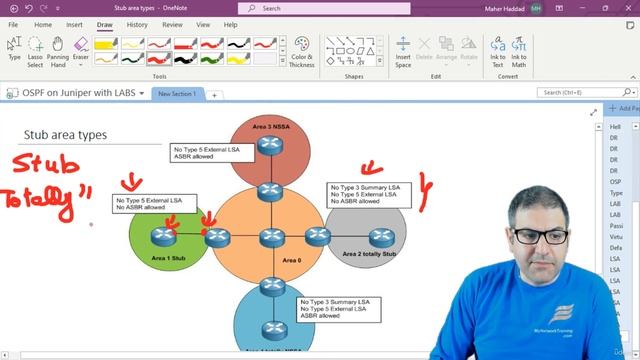Switch to the Insert tab
Viewport: 640px width, 360px height.
[74, 25]
